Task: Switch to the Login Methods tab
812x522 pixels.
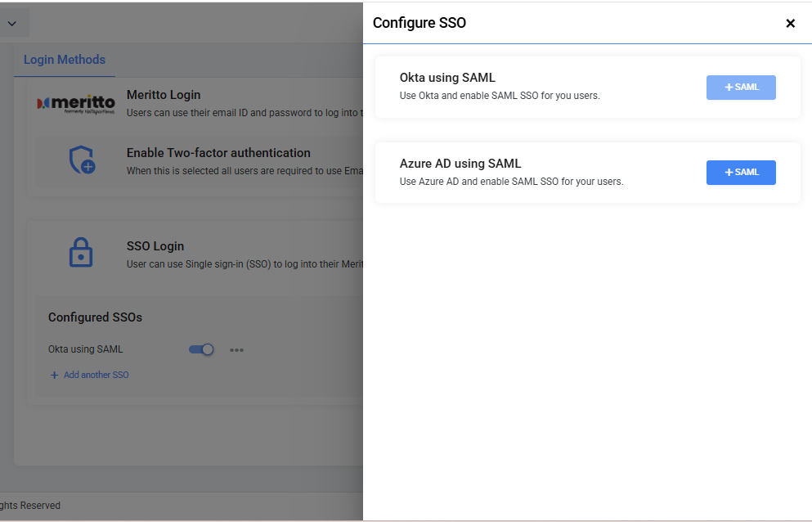Action: pos(64,60)
